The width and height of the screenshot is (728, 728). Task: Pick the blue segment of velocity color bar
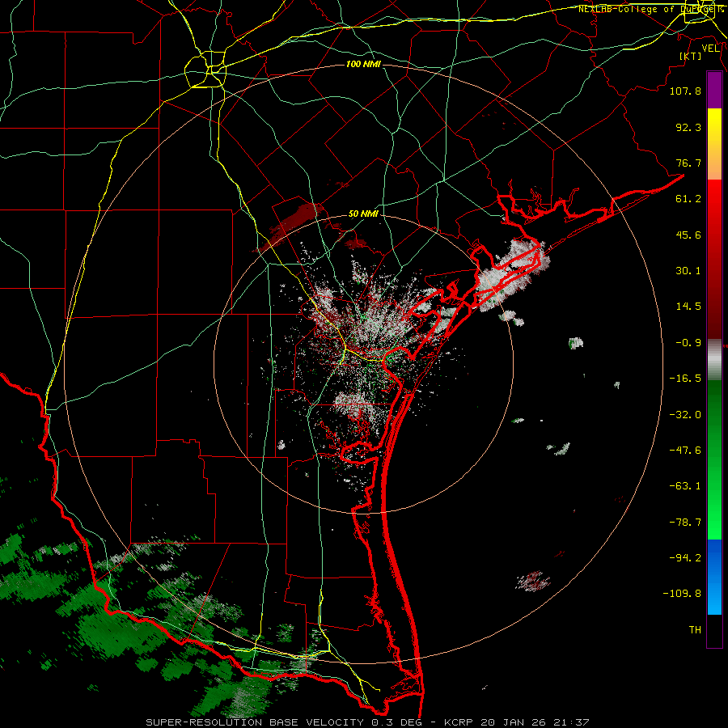[x=714, y=577]
